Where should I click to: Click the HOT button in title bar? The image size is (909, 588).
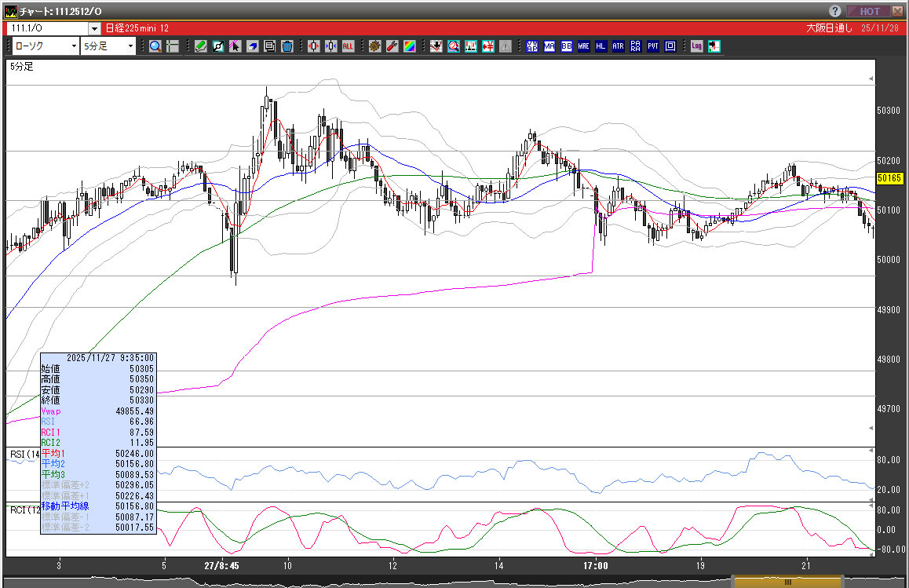coord(869,11)
